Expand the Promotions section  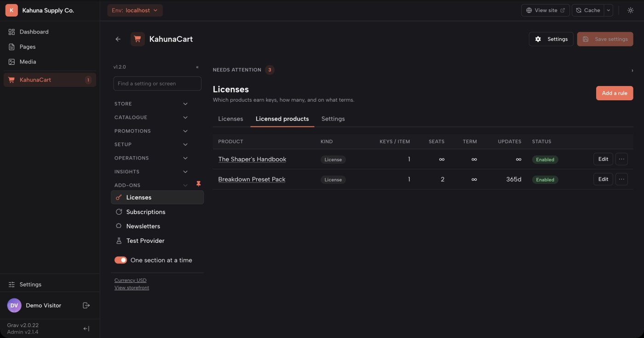(x=151, y=131)
